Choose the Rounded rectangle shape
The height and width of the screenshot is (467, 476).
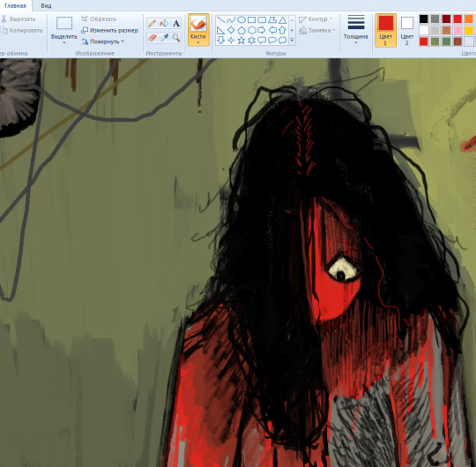(x=262, y=20)
